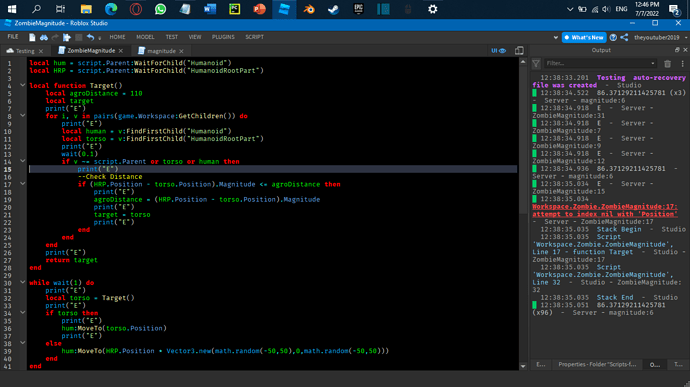Viewport: 690px width, 387px height.
Task: Click the device emulator icon beside UI toggle
Action: click(x=519, y=51)
